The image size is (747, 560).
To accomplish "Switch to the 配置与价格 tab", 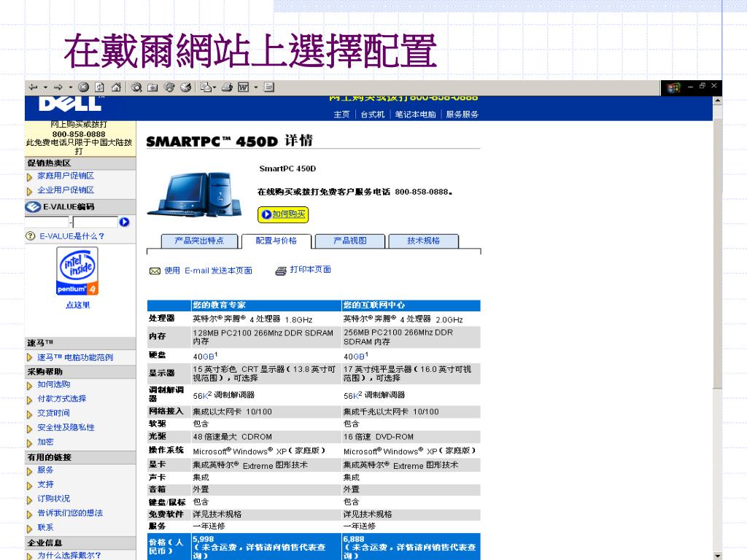I will (276, 241).
